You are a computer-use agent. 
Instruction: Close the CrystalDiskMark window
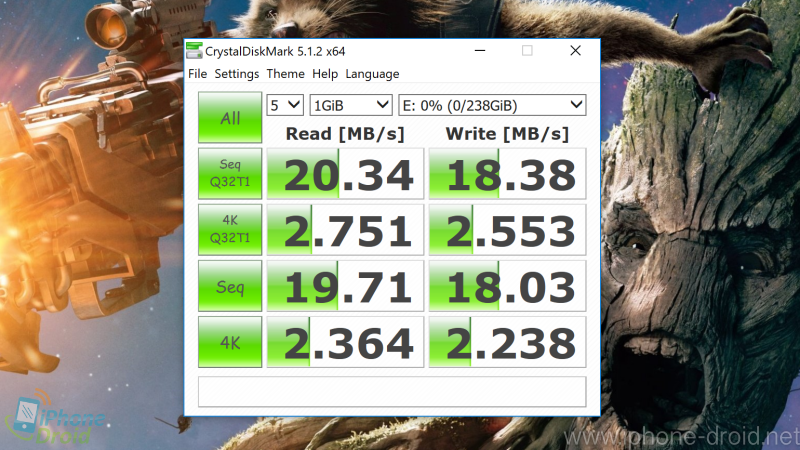(x=575, y=51)
